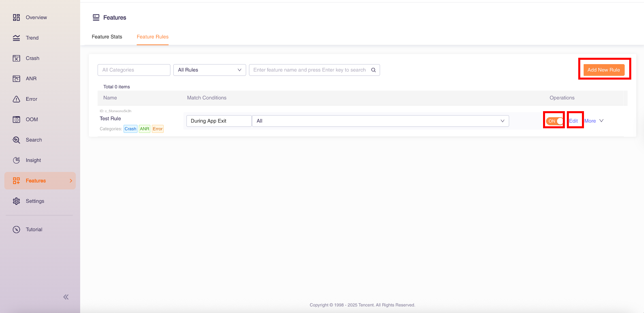
Task: Click the Trend chart icon in sidebar
Action: click(16, 38)
